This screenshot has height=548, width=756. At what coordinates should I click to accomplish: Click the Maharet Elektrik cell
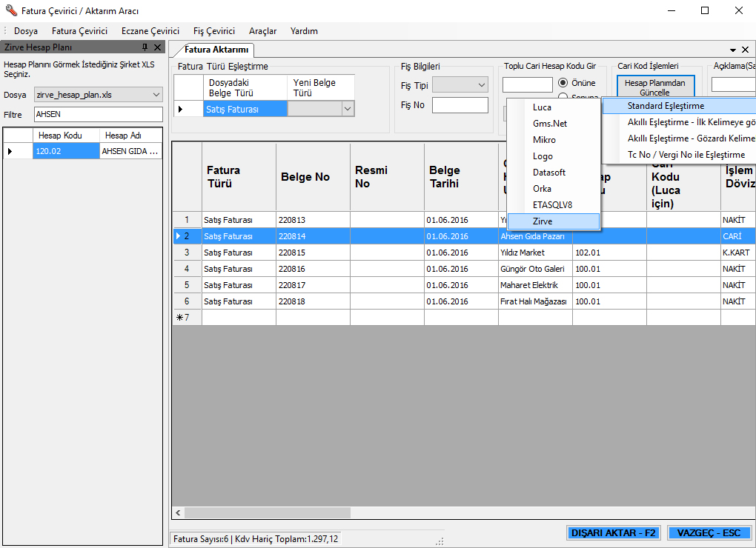[x=536, y=285]
